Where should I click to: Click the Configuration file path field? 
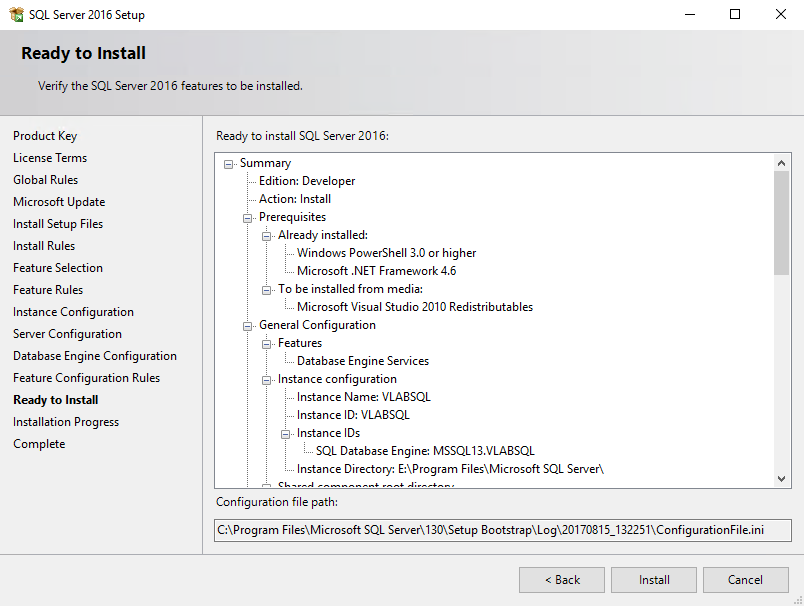click(502, 530)
